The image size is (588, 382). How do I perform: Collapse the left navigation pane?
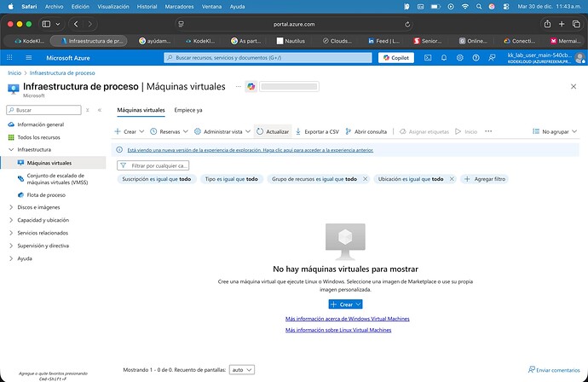click(100, 110)
